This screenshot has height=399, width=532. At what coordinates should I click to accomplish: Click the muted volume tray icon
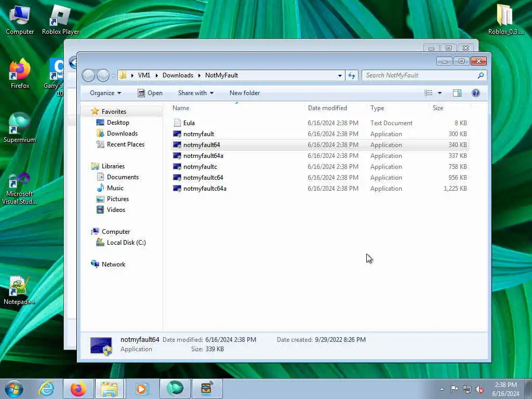[480, 390]
